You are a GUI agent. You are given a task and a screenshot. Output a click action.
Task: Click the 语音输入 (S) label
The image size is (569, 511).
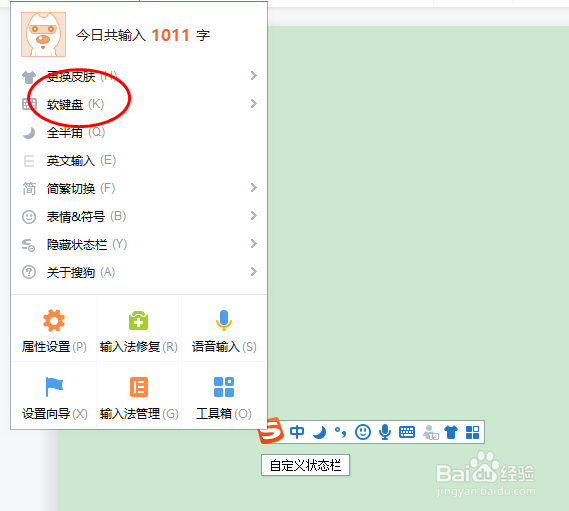pyautogui.click(x=224, y=347)
